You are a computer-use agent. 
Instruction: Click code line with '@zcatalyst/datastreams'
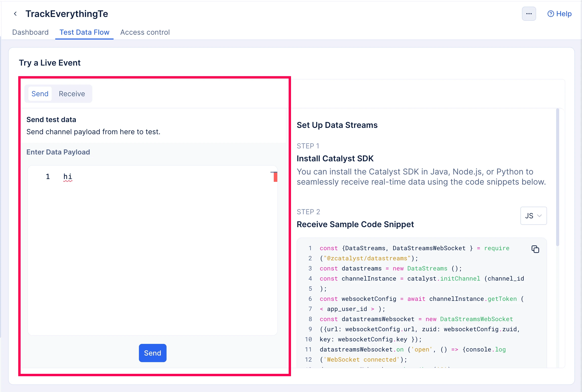point(369,258)
